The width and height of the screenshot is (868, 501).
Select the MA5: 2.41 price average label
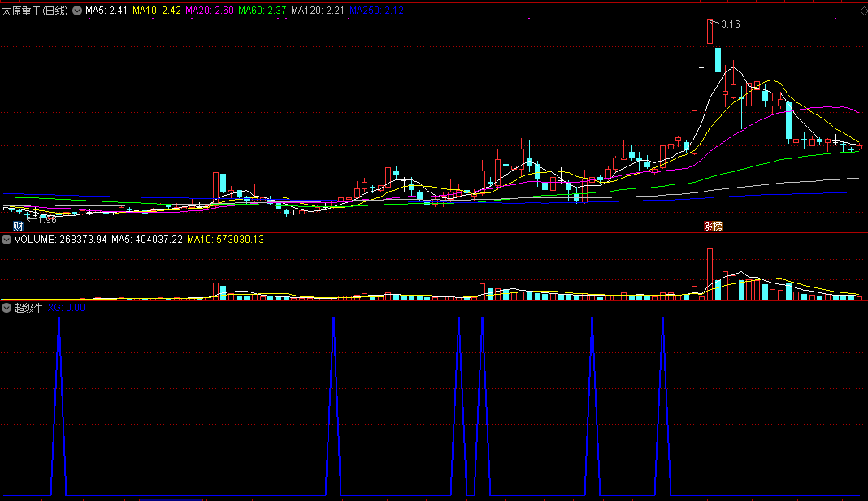pos(106,11)
